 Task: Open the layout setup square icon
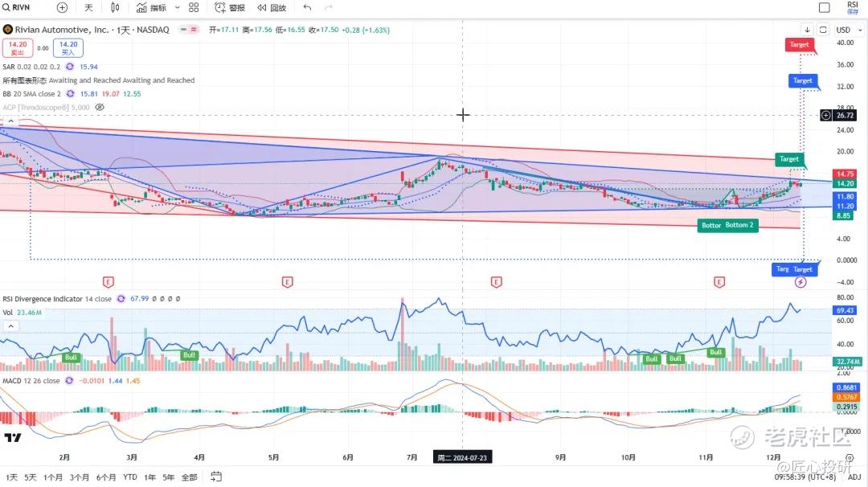coord(825,8)
